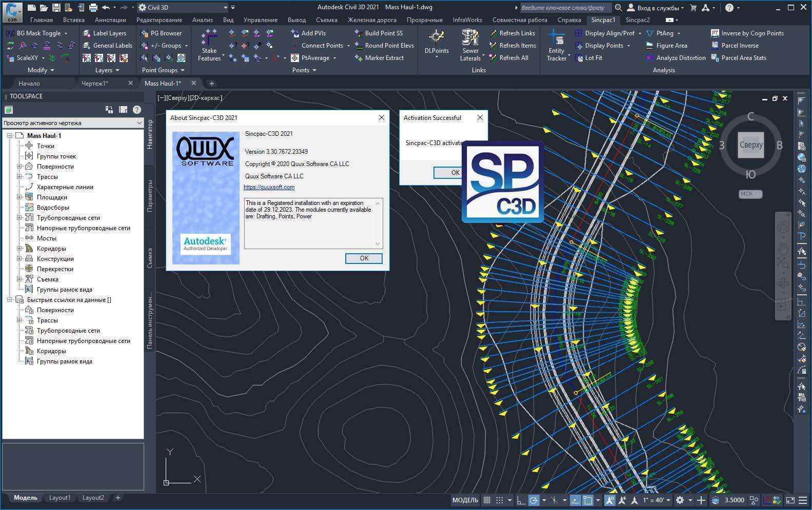Add a new drawing tab with plus

211,83
